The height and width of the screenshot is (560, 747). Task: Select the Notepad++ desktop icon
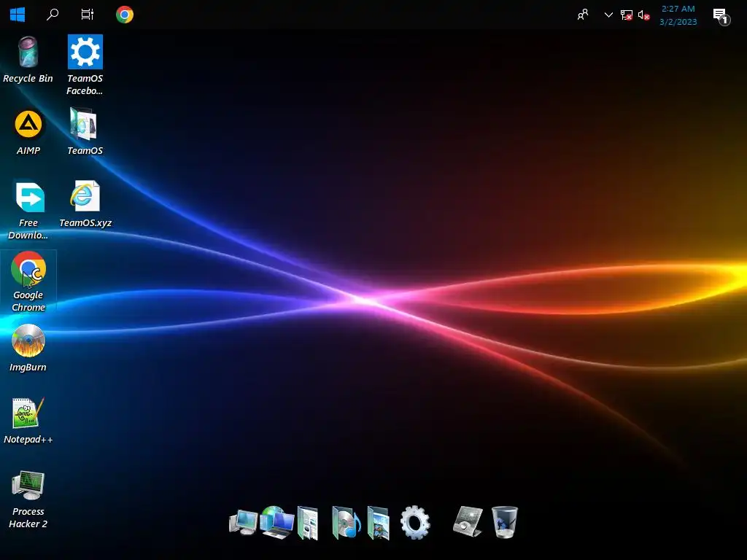point(28,421)
